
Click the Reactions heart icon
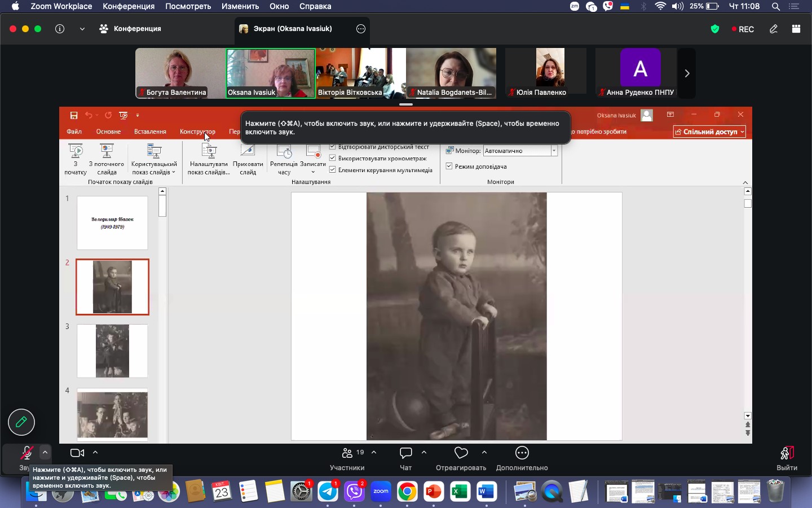coord(461,454)
